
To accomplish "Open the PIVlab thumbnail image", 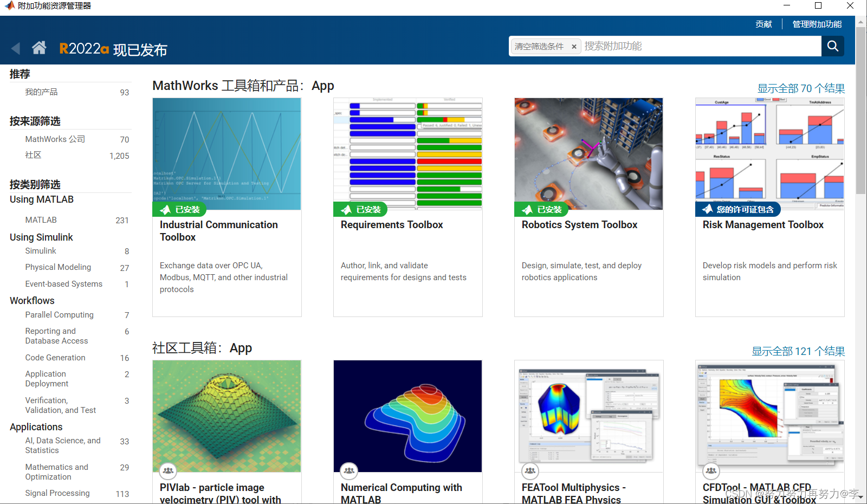I will pos(227,416).
